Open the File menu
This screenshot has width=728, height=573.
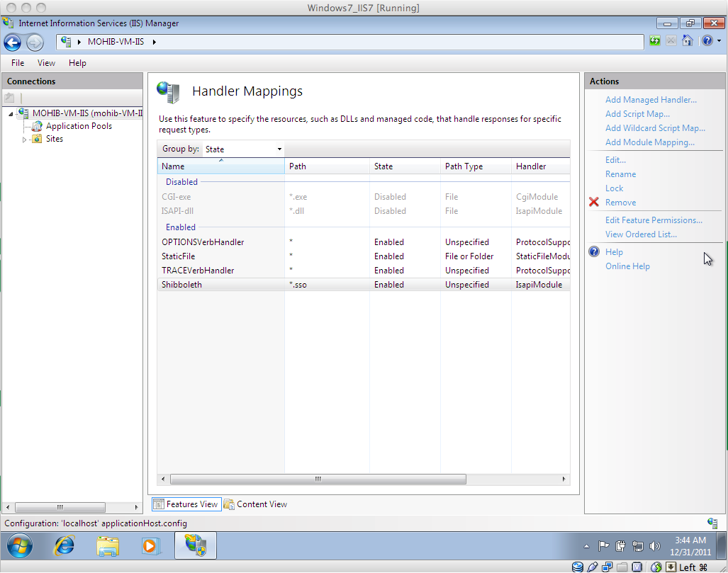(18, 63)
